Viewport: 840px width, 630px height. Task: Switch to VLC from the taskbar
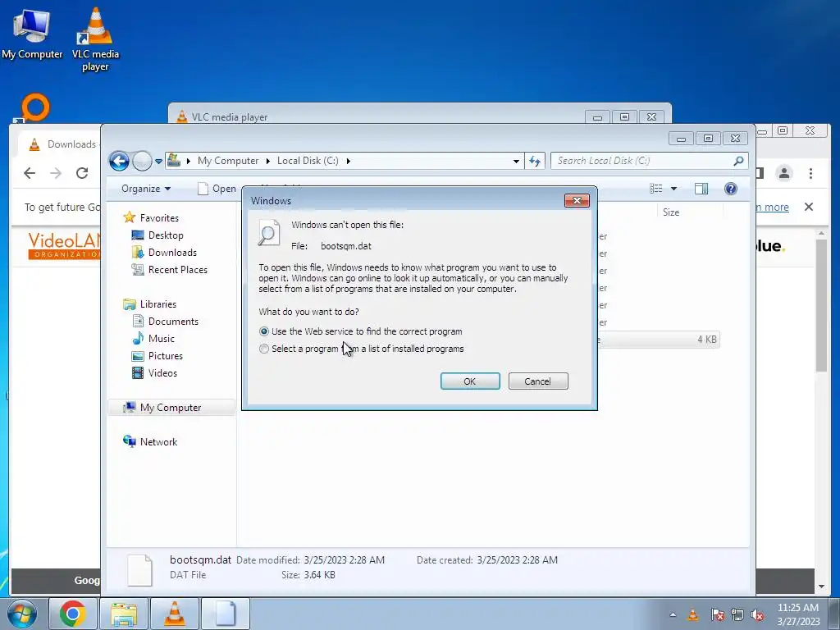(x=175, y=614)
